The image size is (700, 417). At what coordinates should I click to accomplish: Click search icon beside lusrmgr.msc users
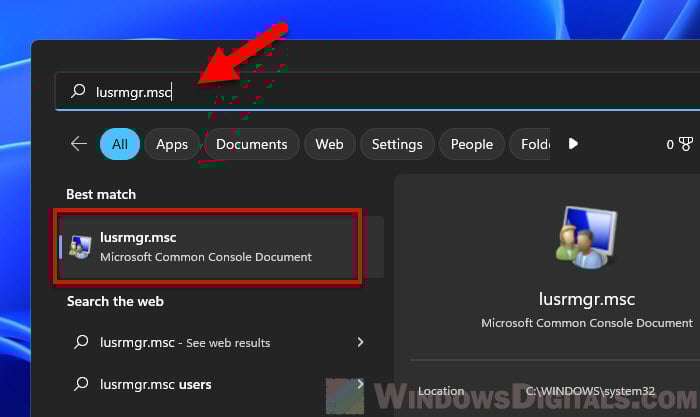coord(81,384)
